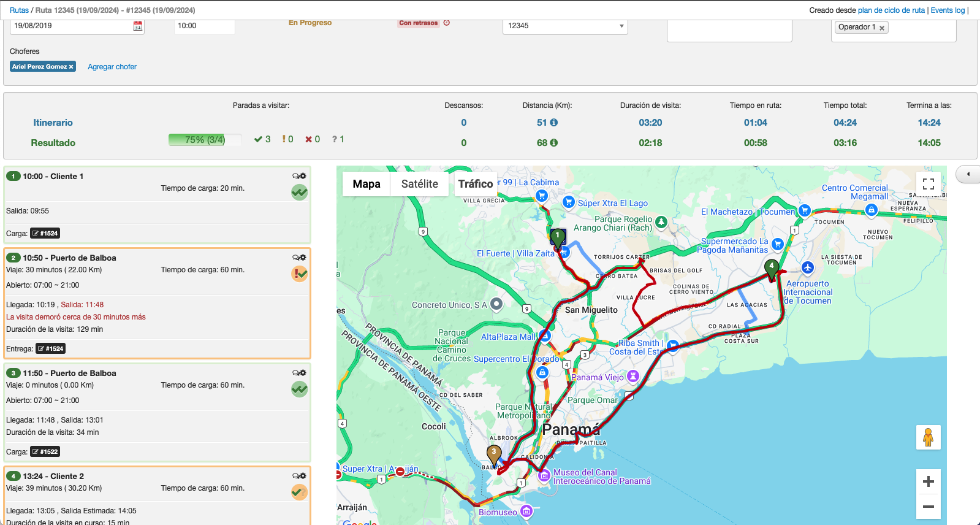Screen dimensions: 980x525
Task: Toggle fullscreen map view
Action: pyautogui.click(x=928, y=184)
